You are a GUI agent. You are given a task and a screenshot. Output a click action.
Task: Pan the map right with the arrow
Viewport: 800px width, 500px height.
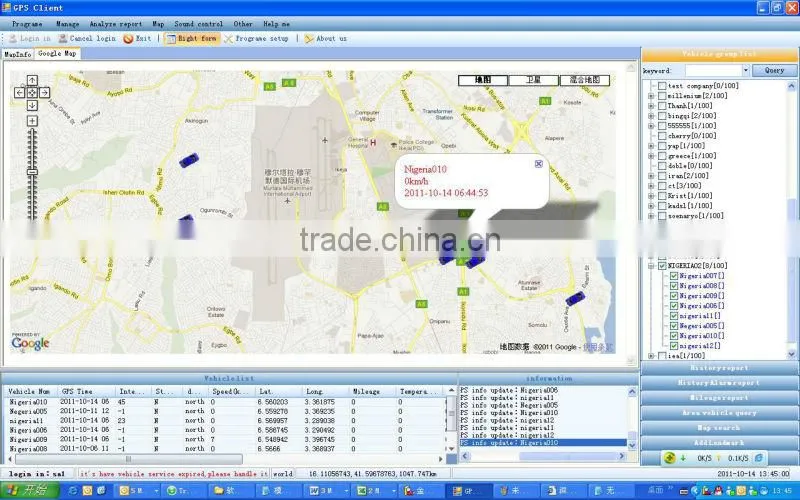45,92
